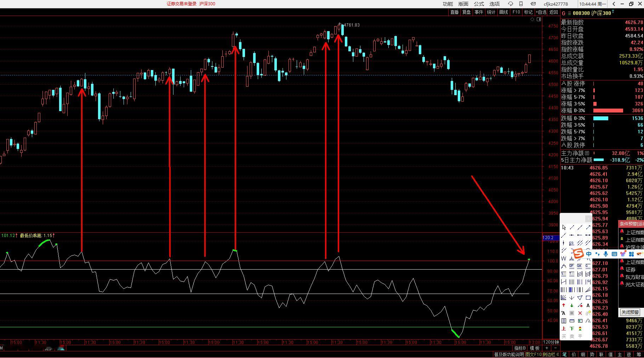
Task: Click the red X delete drawing tool
Action: point(580,313)
